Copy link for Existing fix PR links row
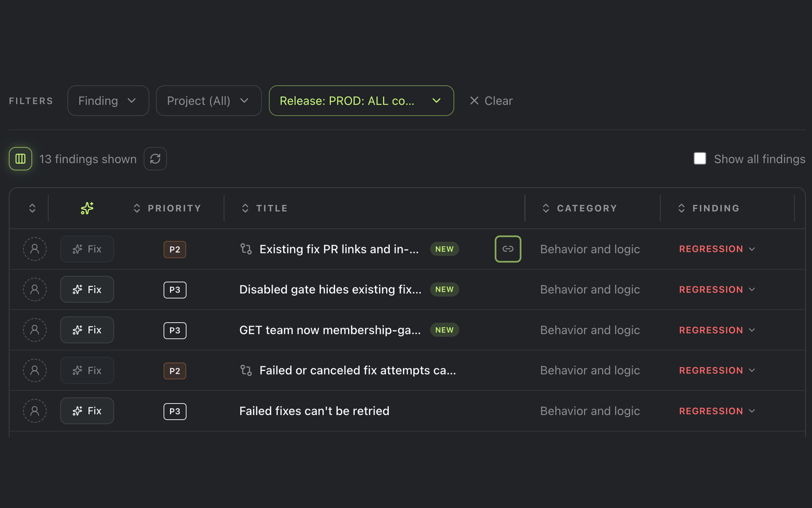Screen dimensions: 812x508 [508, 249]
